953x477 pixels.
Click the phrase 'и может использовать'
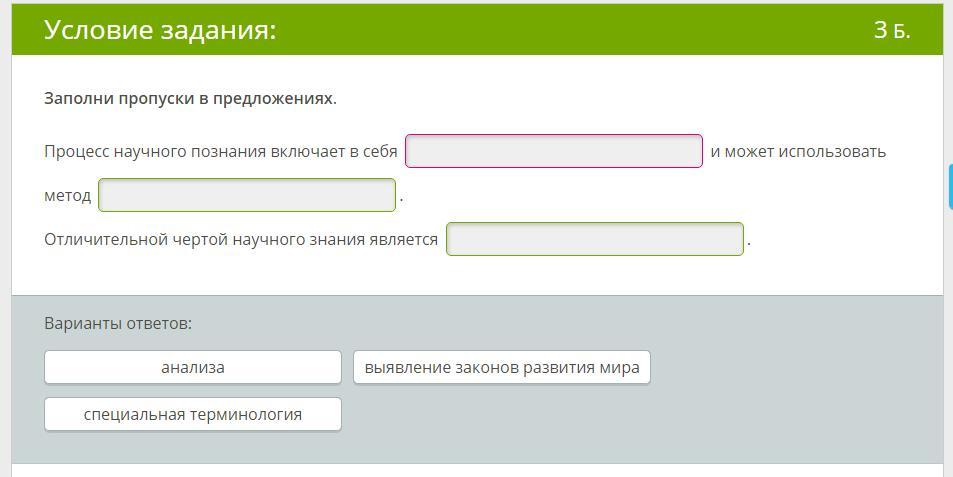point(797,152)
